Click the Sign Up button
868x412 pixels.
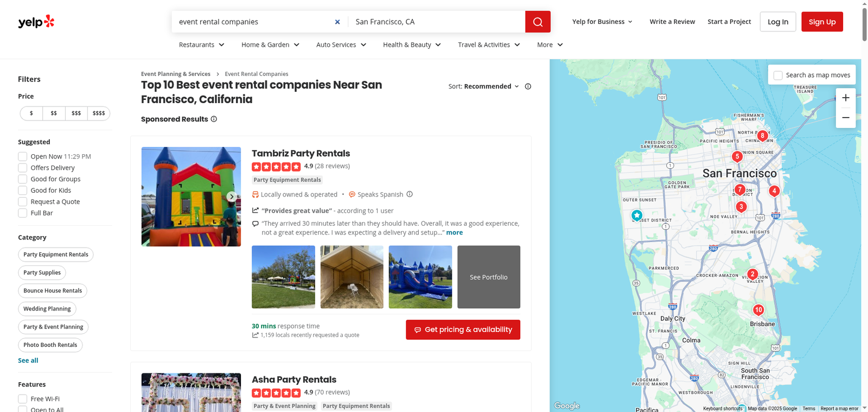822,22
